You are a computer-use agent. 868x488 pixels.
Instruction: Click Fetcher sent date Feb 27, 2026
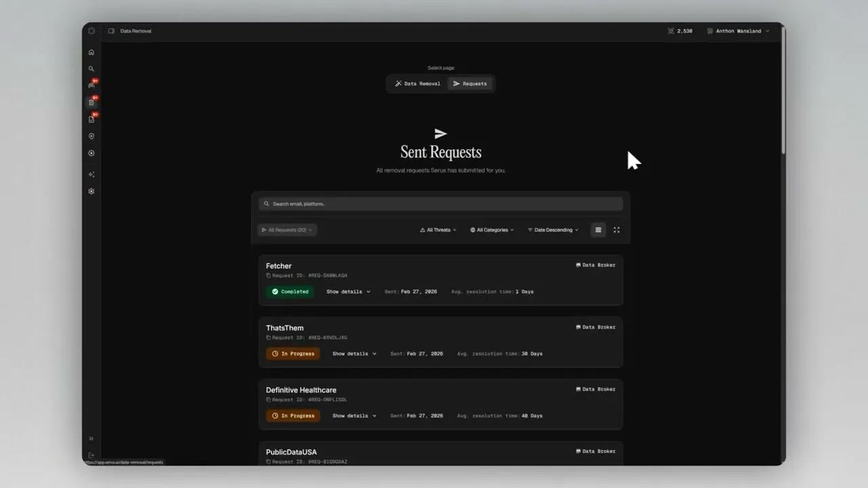click(x=419, y=291)
